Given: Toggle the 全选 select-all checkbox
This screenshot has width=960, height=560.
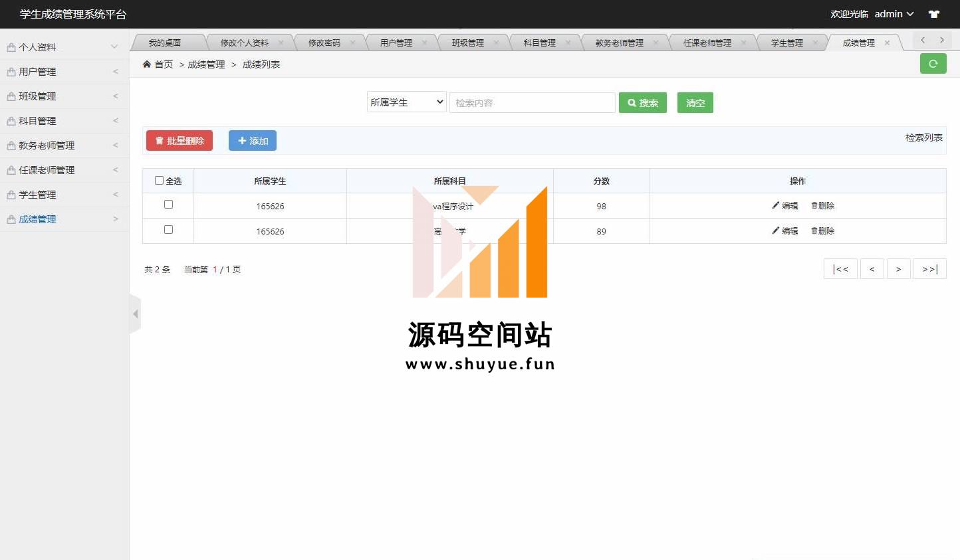Looking at the screenshot, I should [x=159, y=180].
